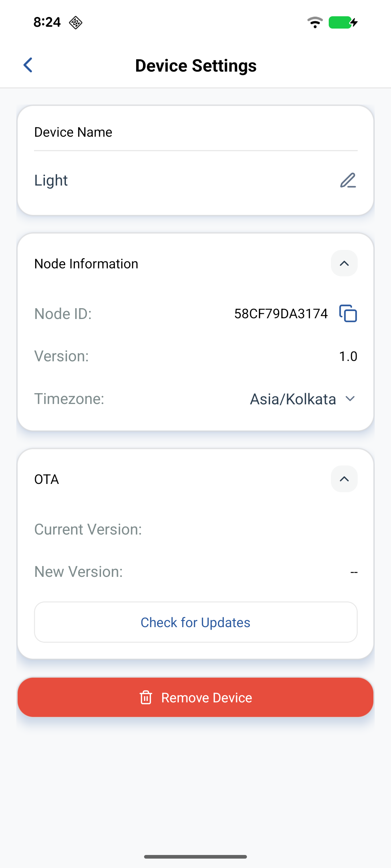This screenshot has height=868, width=391.
Task: Tap the Device Settings title
Action: pos(195,65)
